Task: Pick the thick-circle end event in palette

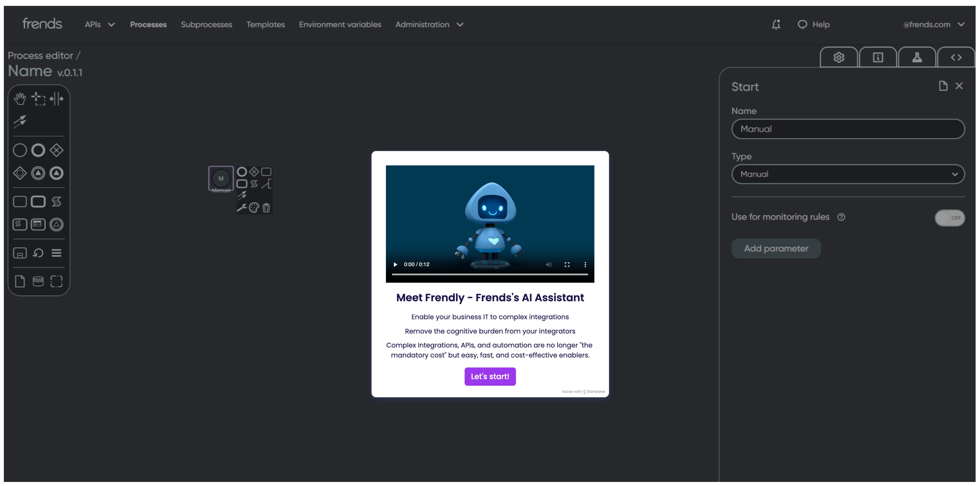Action: pos(38,150)
